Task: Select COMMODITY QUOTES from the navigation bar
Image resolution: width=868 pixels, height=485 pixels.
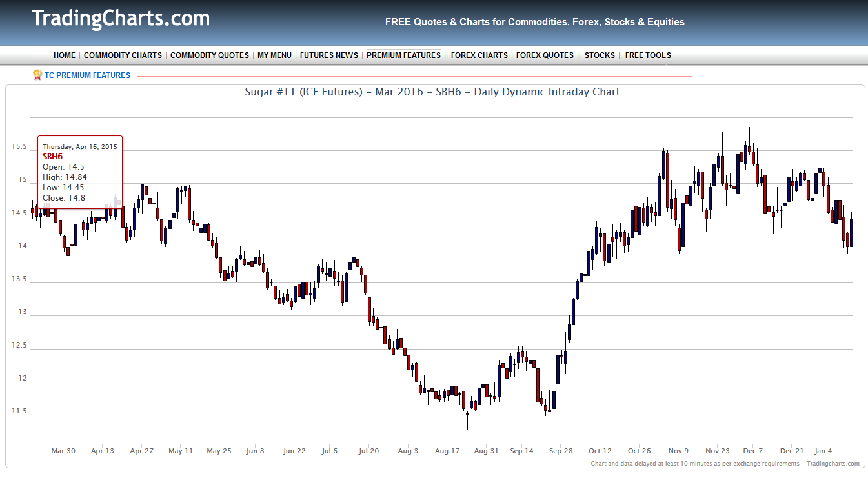Action: 210,55
